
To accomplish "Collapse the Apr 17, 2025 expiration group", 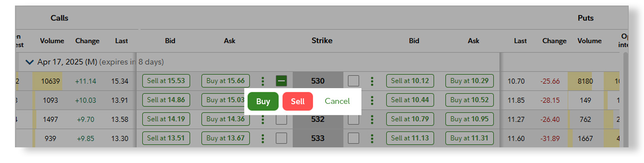I will (x=29, y=62).
